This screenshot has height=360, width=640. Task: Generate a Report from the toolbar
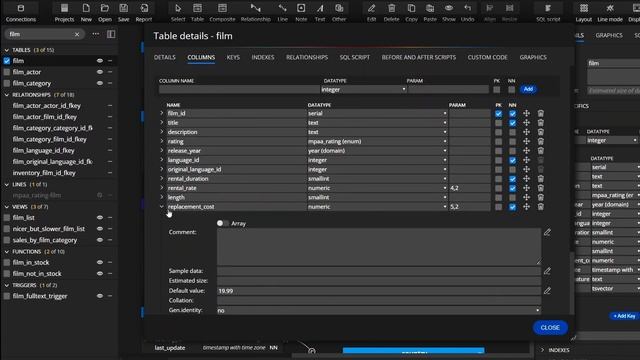click(144, 12)
